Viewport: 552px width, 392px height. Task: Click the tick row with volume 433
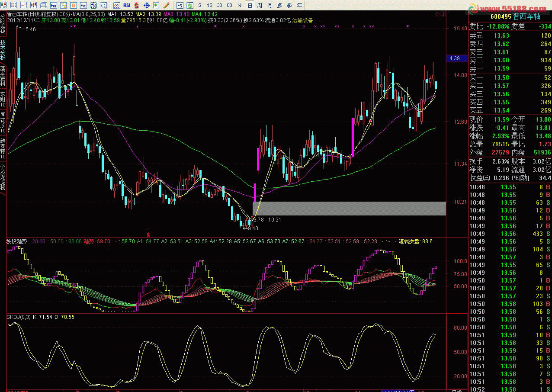pos(510,234)
